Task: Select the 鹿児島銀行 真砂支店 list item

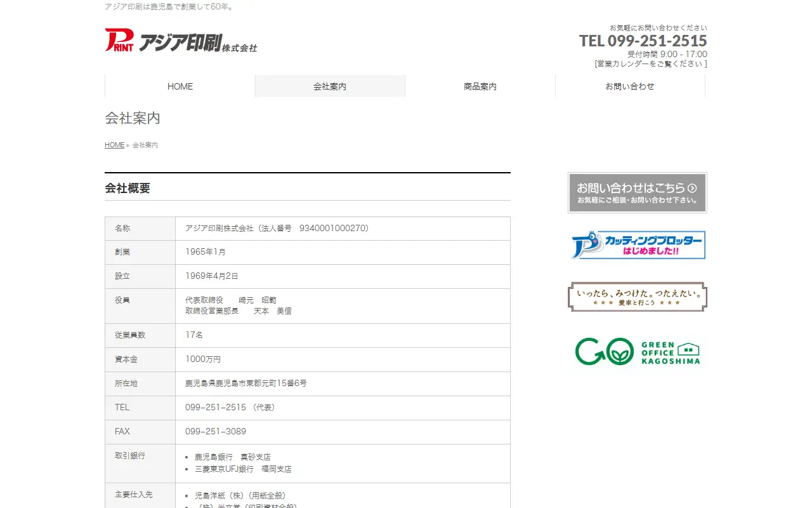Action: pyautogui.click(x=233, y=457)
